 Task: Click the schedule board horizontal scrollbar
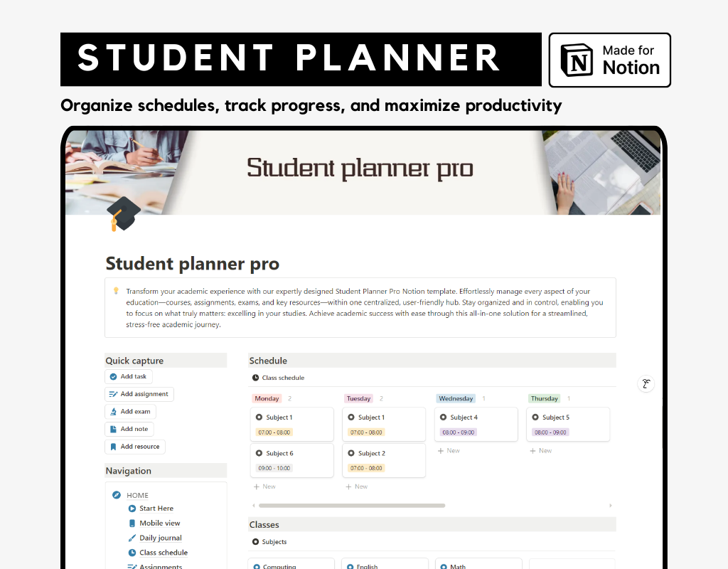point(352,506)
